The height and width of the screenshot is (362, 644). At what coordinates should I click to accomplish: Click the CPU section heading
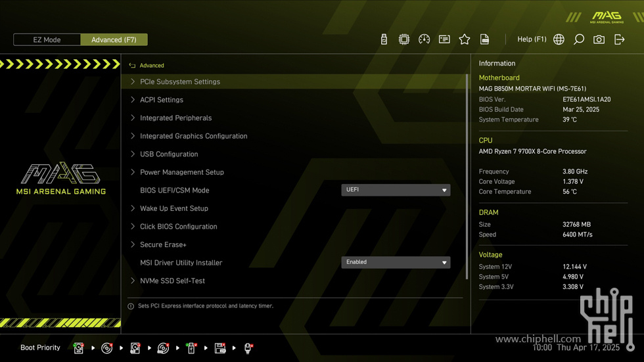click(x=486, y=141)
